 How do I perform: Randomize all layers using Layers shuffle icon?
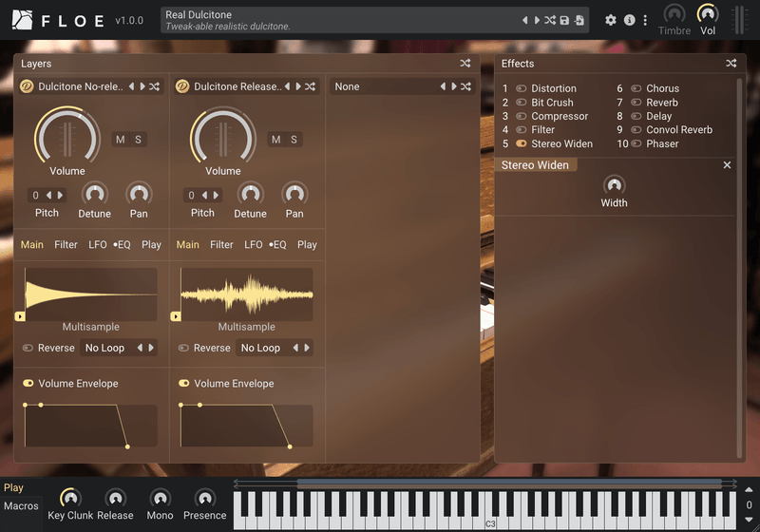click(x=465, y=64)
